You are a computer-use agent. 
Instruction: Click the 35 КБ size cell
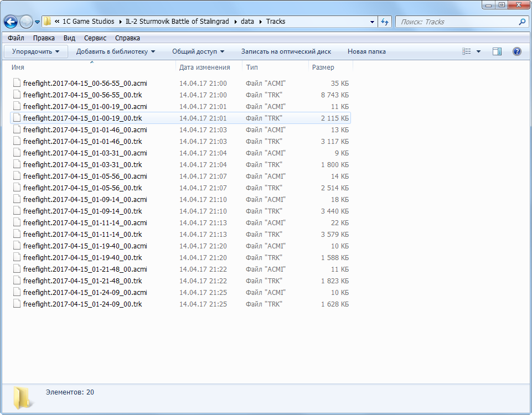339,84
